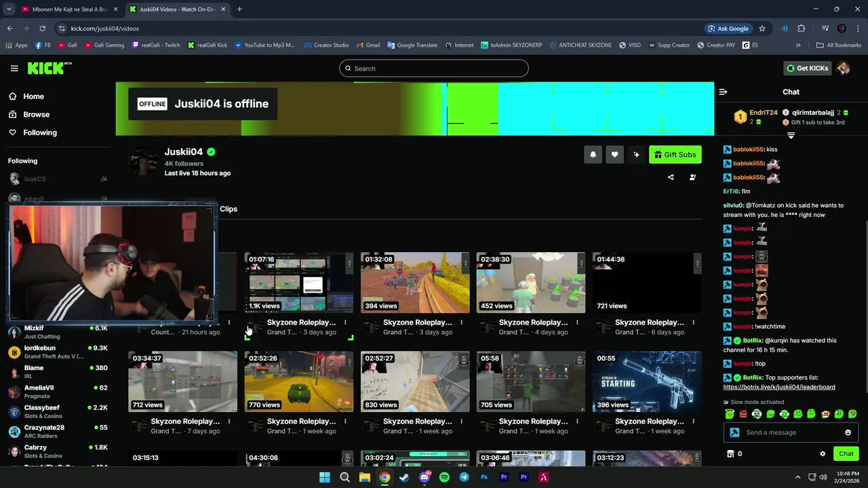Open the 00:55 Stream Starting thumbnail

647,382
